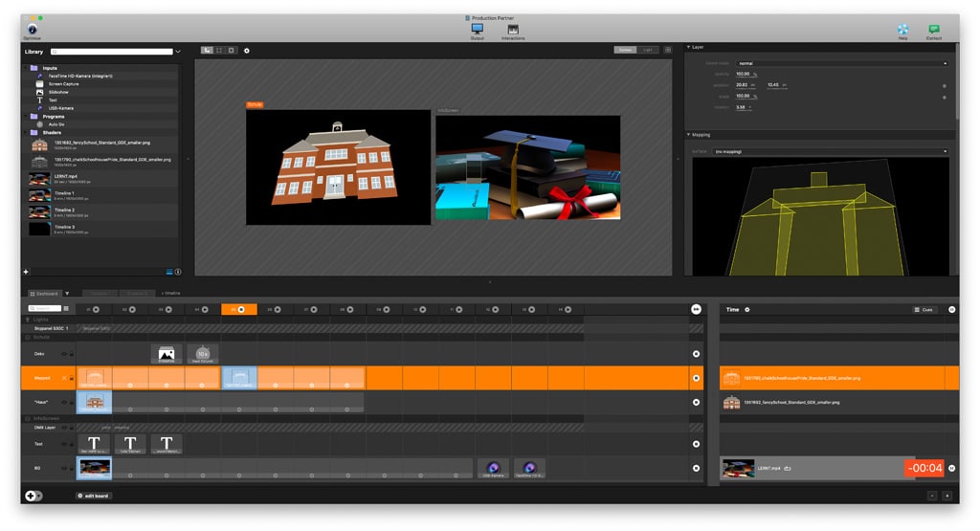The height and width of the screenshot is (531, 980).
Task: Click the Cues button in Time panel
Action: (924, 310)
